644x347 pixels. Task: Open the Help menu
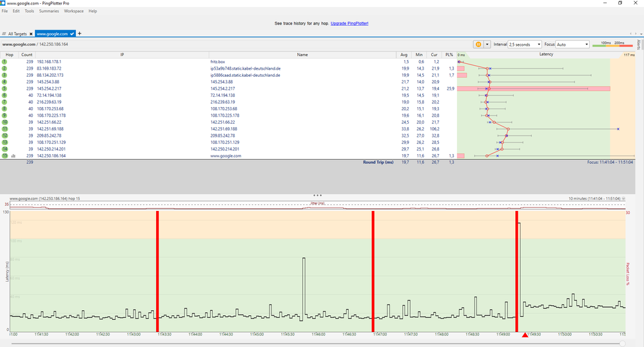[x=93, y=11]
